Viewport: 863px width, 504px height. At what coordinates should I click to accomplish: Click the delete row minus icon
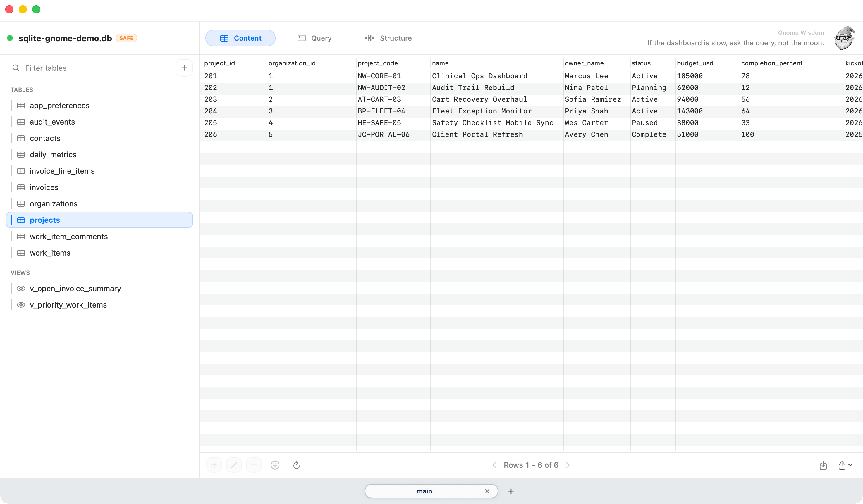[x=254, y=465]
